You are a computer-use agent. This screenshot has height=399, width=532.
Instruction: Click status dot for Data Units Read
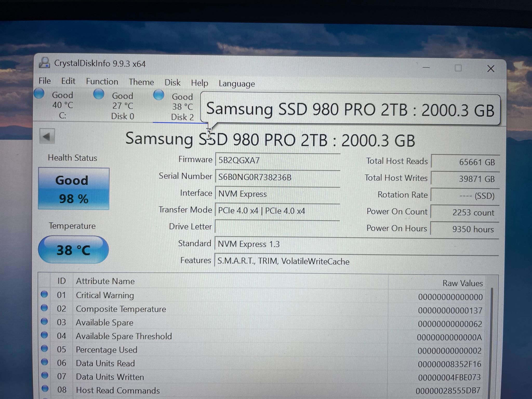pos(45,362)
